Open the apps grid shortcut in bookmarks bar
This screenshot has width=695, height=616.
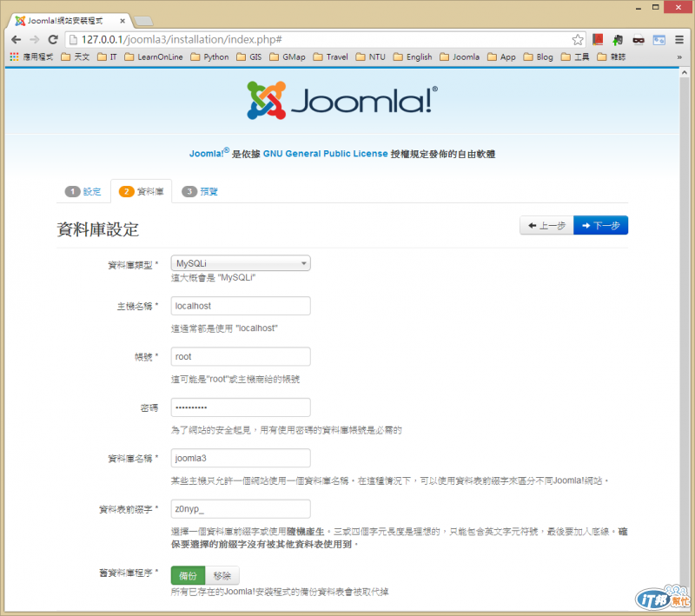(31, 56)
